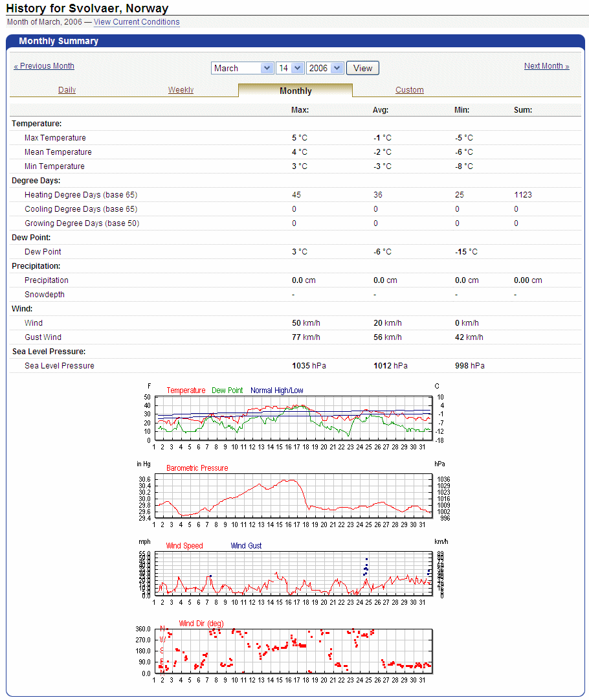The height and width of the screenshot is (700, 589).
Task: Click the minimum dew point -15 °C
Action: pyautogui.click(x=466, y=253)
